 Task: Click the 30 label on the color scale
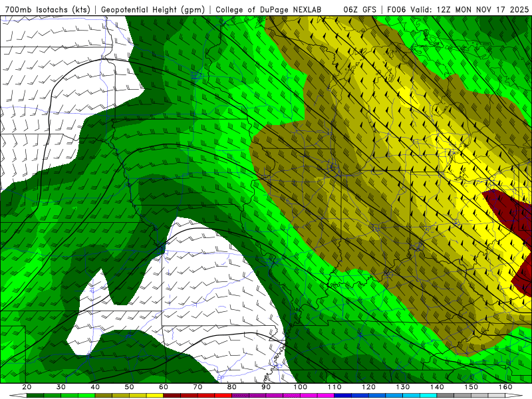(61, 387)
